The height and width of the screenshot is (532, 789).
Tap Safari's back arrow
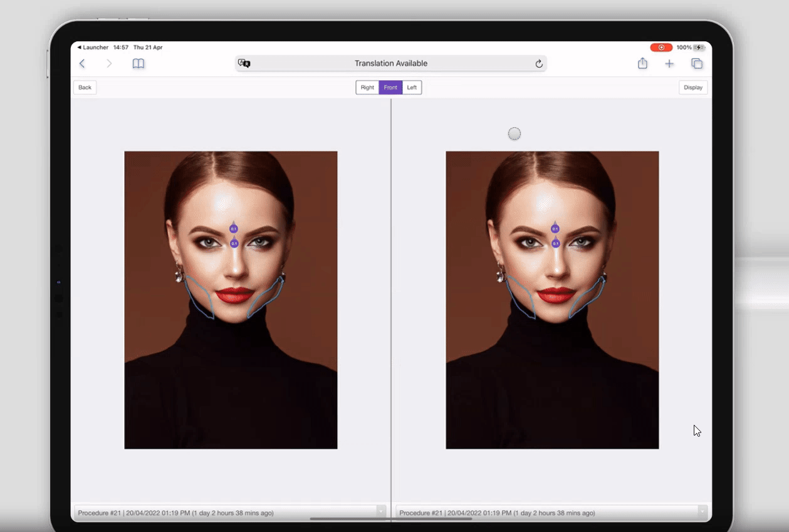click(x=82, y=63)
